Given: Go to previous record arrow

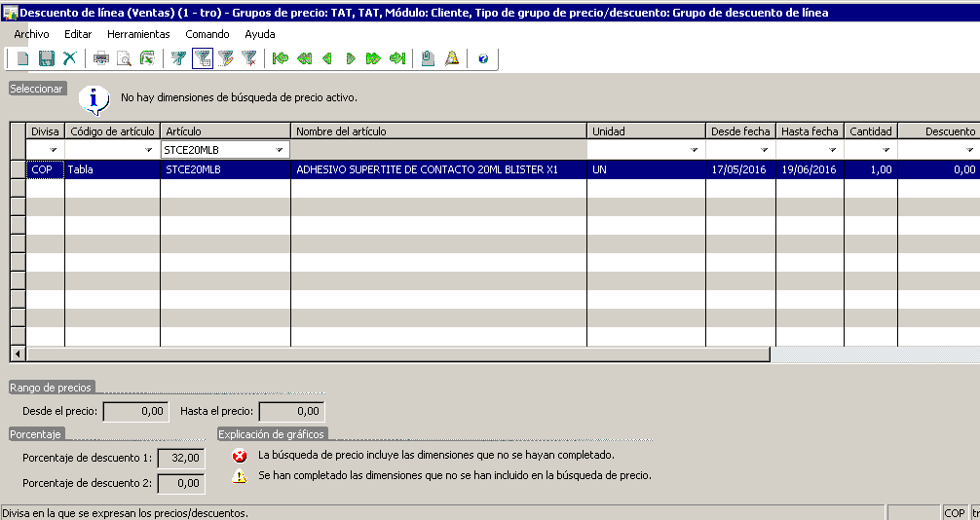Looking at the screenshot, I should click(x=327, y=58).
